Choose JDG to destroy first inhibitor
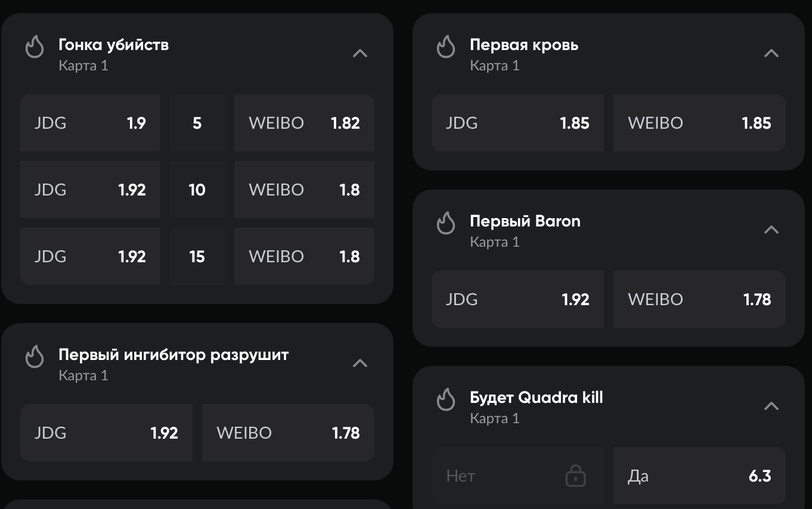The width and height of the screenshot is (812, 509). (x=106, y=433)
